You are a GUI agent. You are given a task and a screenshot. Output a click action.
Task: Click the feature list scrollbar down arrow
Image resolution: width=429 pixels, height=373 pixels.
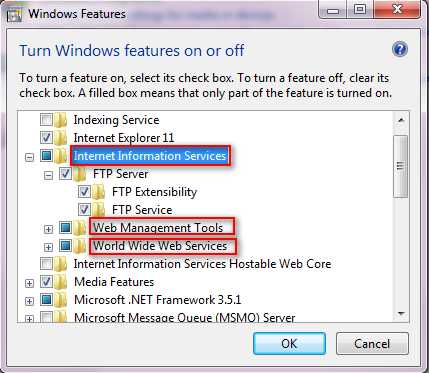(401, 314)
